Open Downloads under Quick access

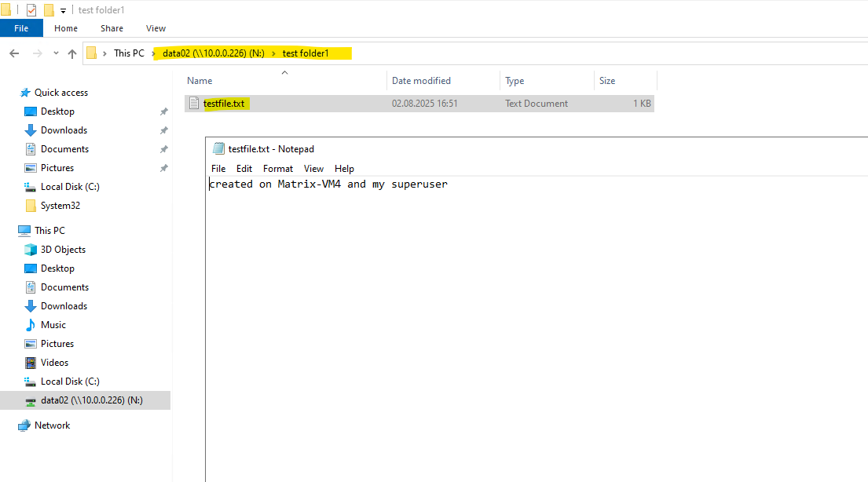point(64,130)
